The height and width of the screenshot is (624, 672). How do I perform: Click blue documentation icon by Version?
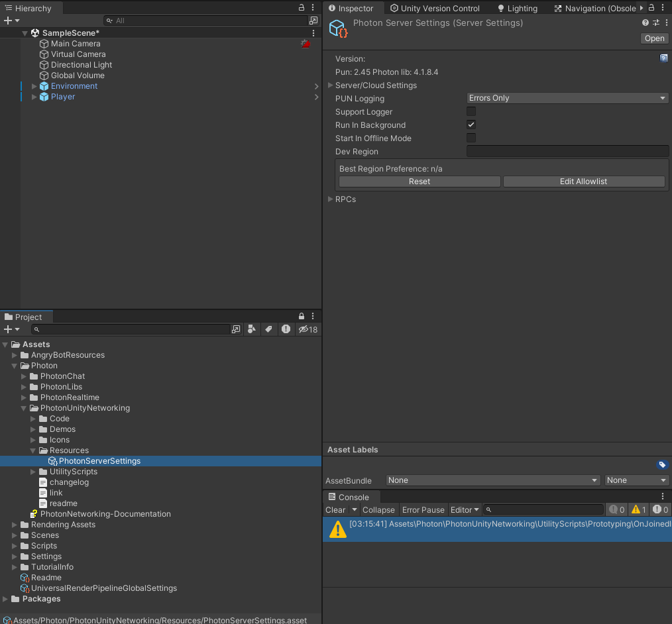coord(663,58)
